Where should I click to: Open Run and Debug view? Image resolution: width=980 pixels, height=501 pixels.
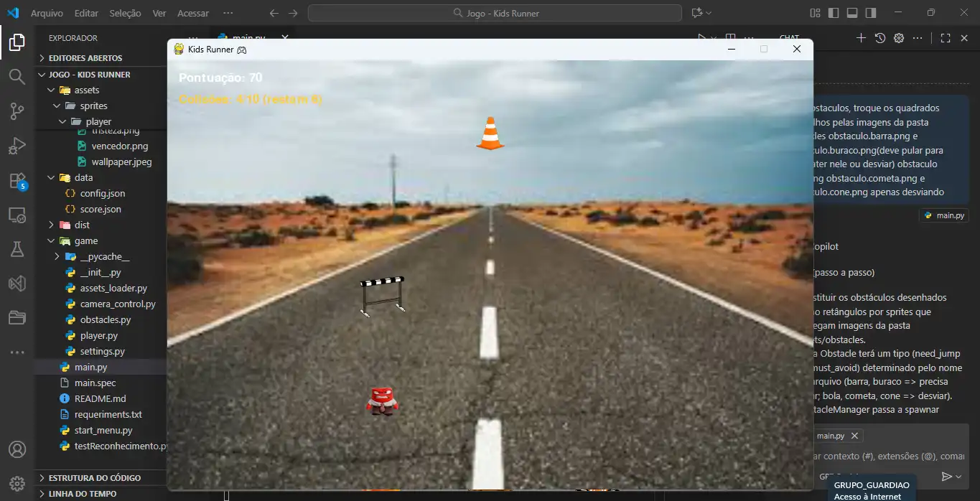[17, 146]
